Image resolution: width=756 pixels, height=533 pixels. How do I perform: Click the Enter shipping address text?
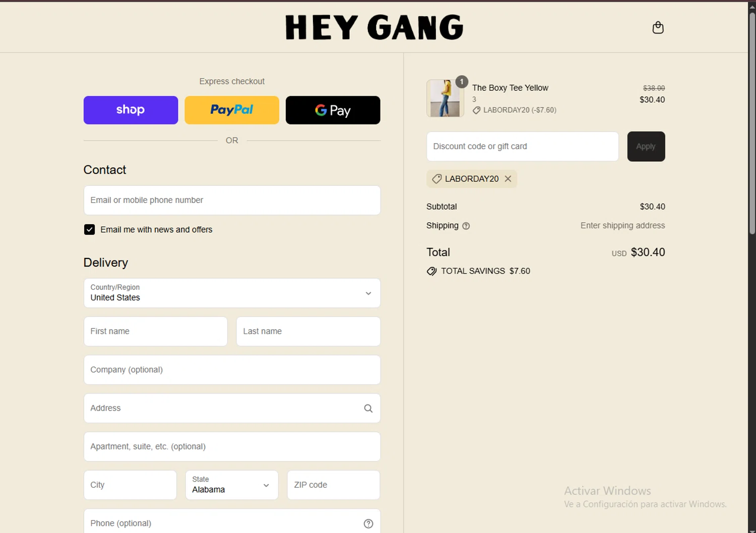click(x=622, y=226)
